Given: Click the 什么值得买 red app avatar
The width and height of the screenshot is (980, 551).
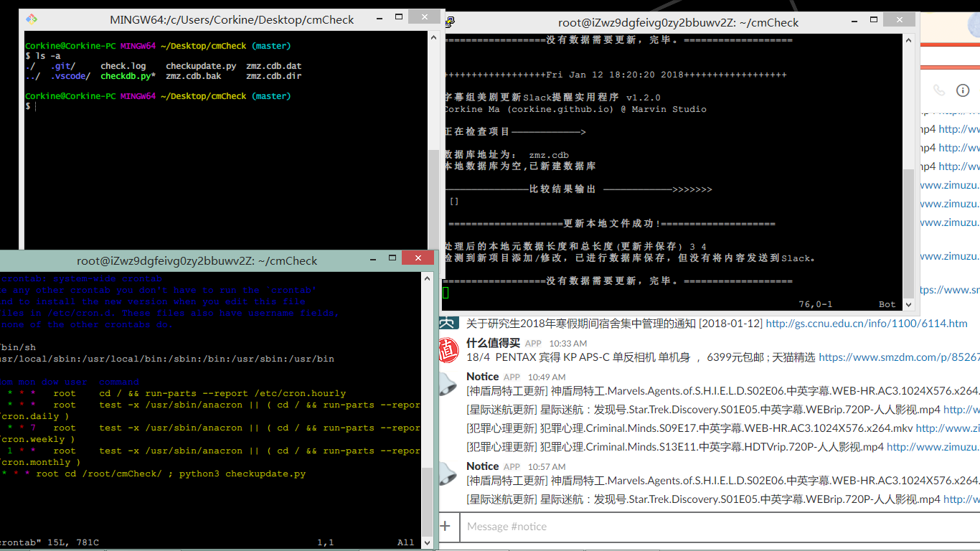Looking at the screenshot, I should coord(448,349).
